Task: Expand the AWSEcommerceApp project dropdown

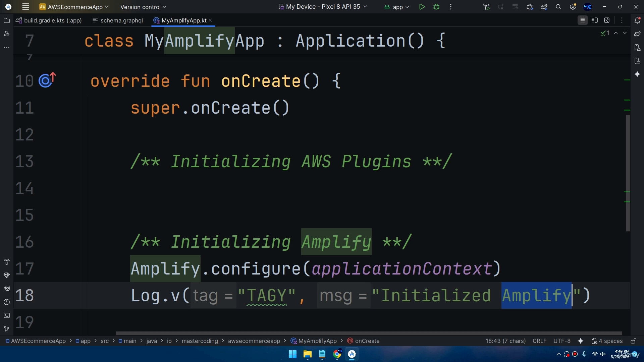Action: click(x=74, y=7)
